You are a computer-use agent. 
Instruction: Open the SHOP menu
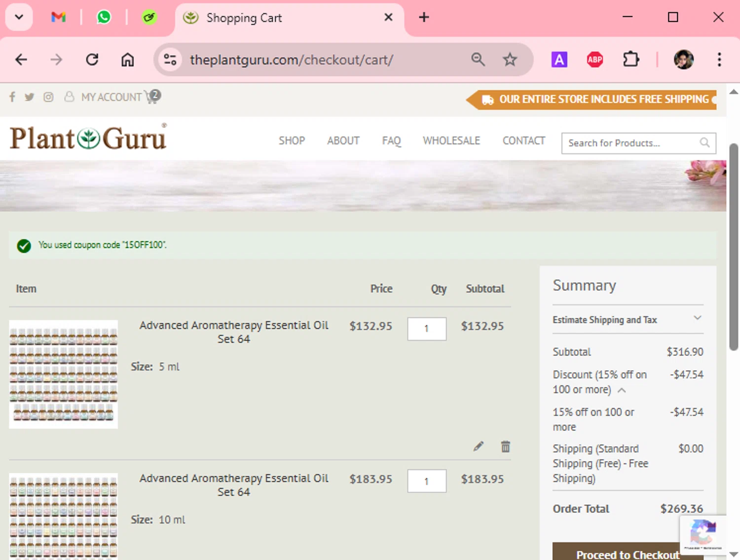pos(292,141)
